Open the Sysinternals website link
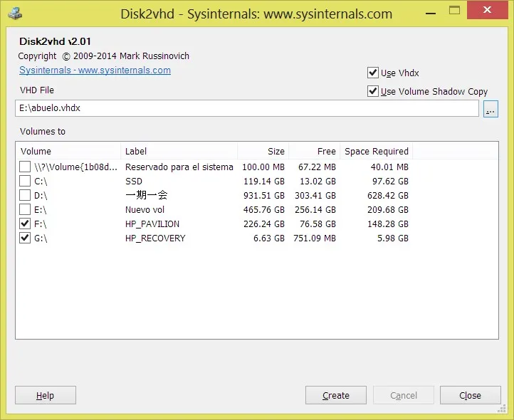Image resolution: width=514 pixels, height=420 pixels. 95,70
